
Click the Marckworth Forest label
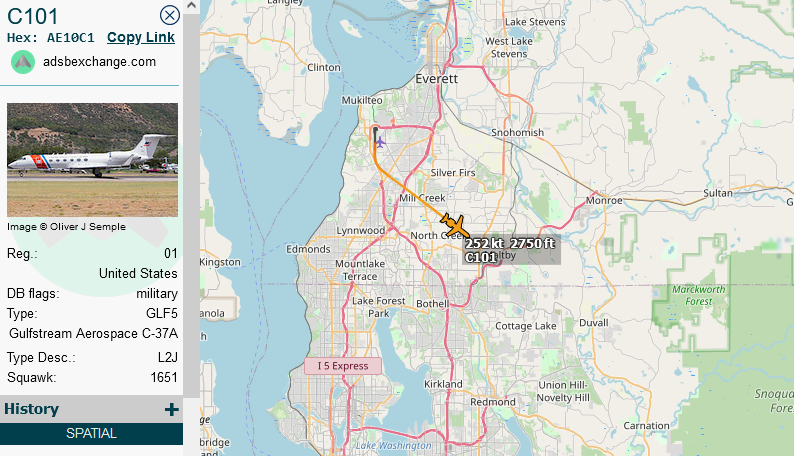pyautogui.click(x=699, y=296)
